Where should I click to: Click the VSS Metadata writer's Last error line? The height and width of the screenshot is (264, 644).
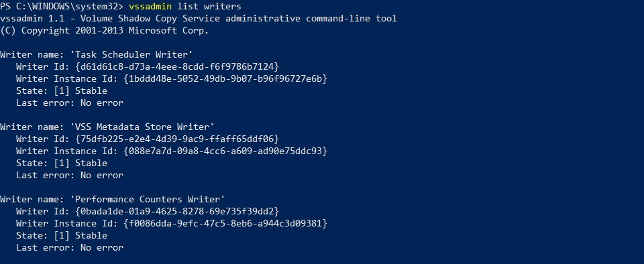coord(70,175)
